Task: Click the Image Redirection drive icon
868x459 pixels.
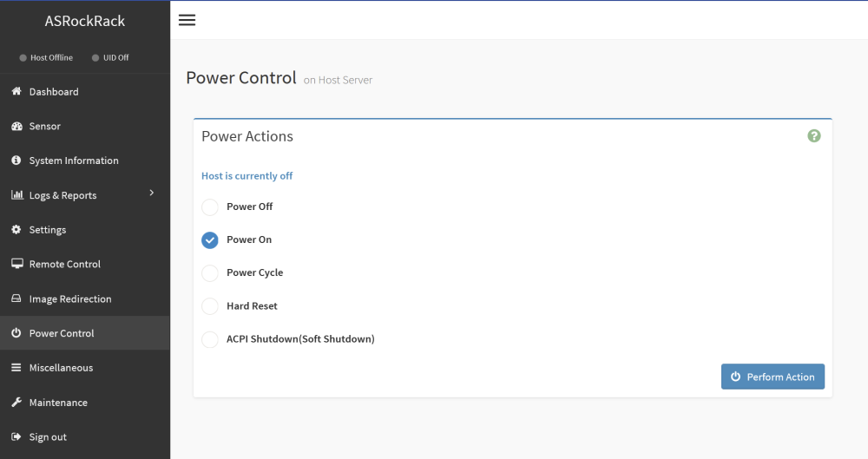Action: pyautogui.click(x=16, y=298)
